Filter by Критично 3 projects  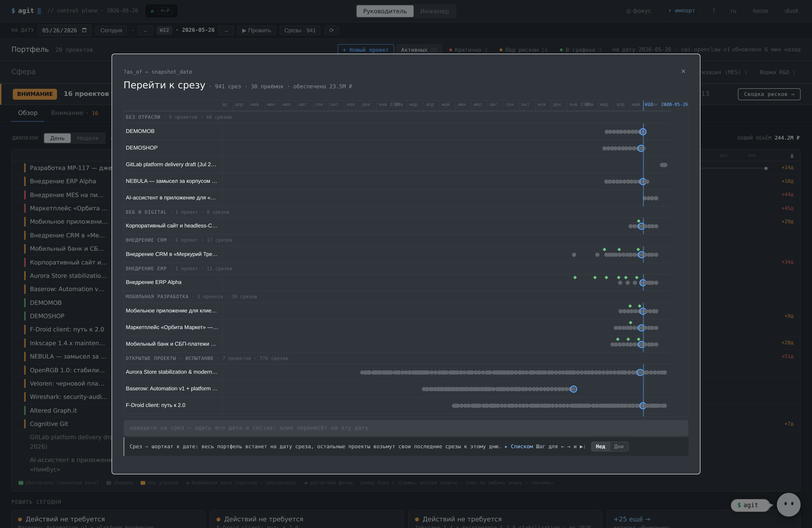468,50
